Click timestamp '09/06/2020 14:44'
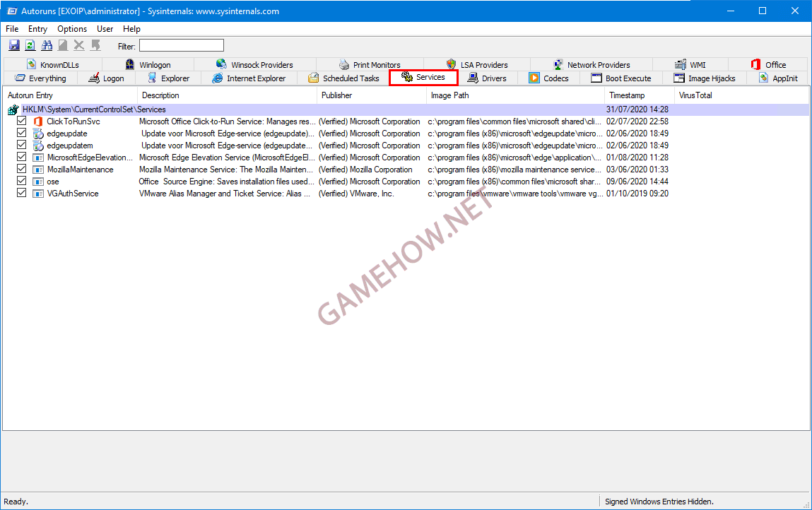 click(x=637, y=182)
